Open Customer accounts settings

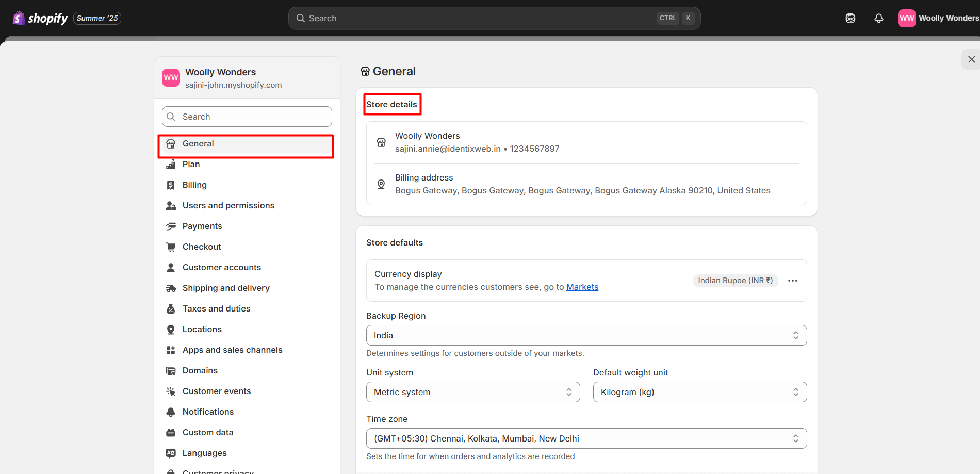(247, 268)
